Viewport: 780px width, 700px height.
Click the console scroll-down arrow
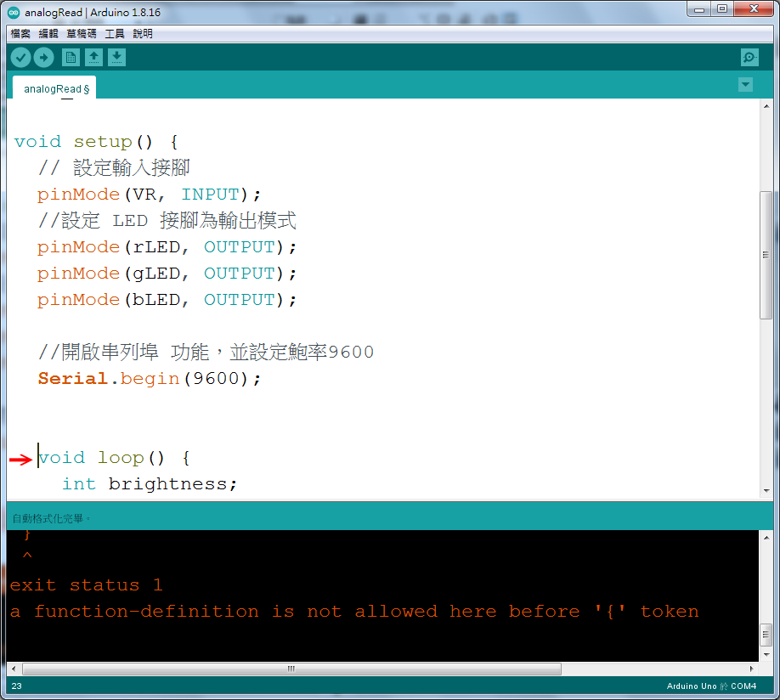point(766,655)
